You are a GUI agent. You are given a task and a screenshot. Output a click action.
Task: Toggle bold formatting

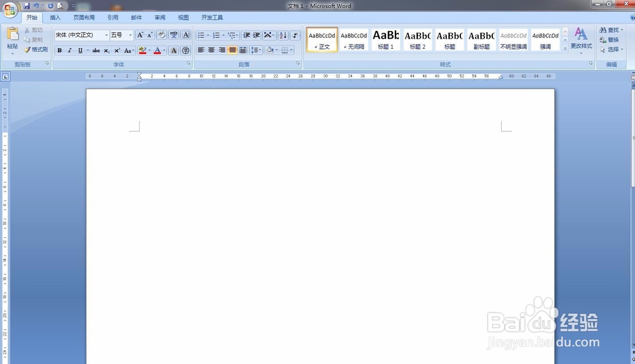60,51
